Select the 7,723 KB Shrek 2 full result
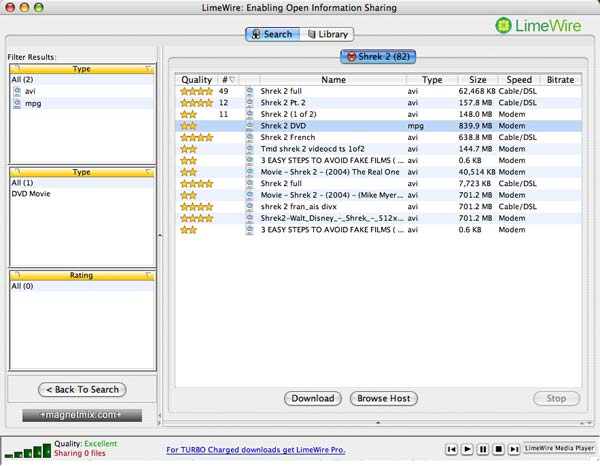This screenshot has height=466, width=600. (x=378, y=183)
